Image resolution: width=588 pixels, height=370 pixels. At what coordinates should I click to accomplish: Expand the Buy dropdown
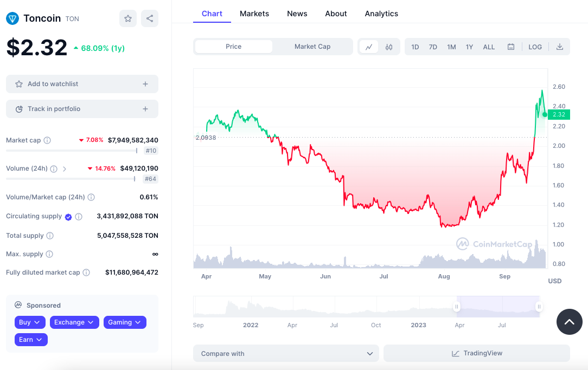pyautogui.click(x=30, y=322)
